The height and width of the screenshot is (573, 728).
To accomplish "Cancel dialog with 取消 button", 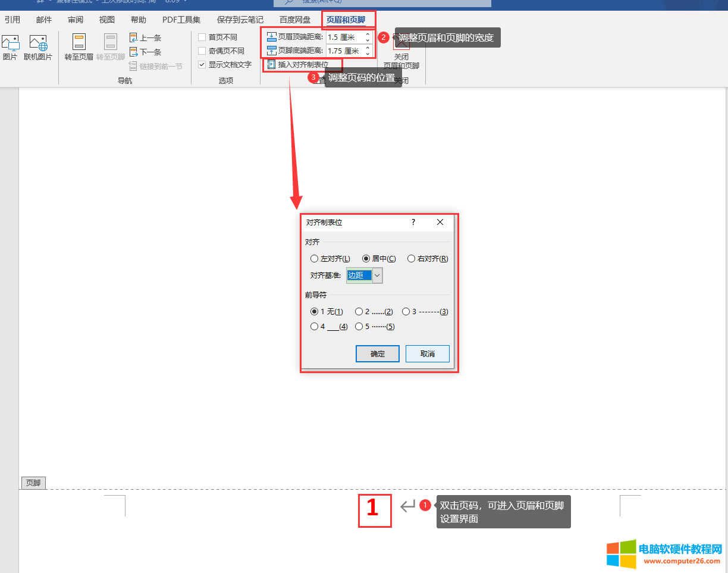I will pyautogui.click(x=427, y=353).
